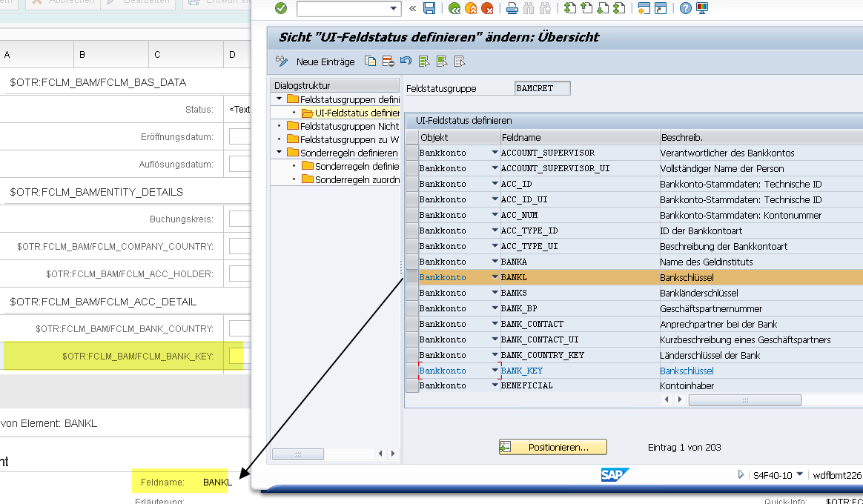Open the Objekt dropdown in the BANKA row
Screen dimensions: 863x504
[x=495, y=262]
